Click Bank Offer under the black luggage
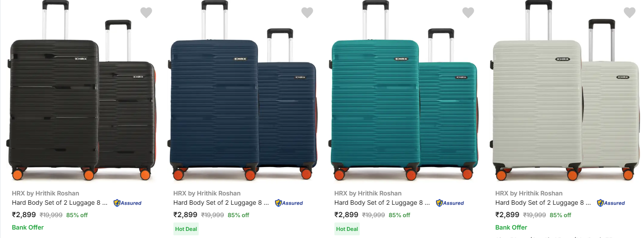 (28, 227)
